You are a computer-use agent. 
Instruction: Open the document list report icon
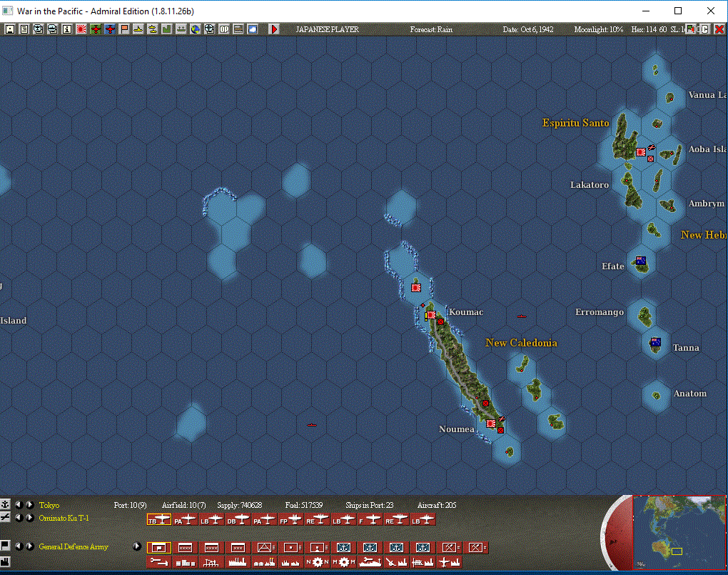point(24,29)
